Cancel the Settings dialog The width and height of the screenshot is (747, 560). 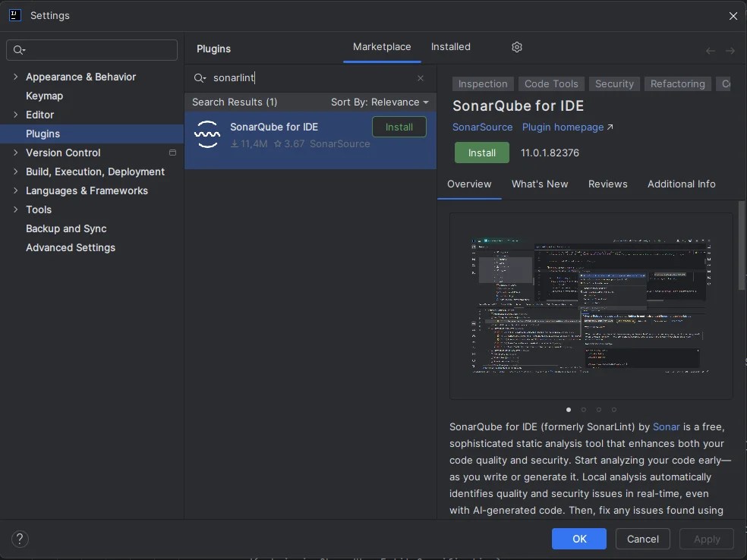643,539
